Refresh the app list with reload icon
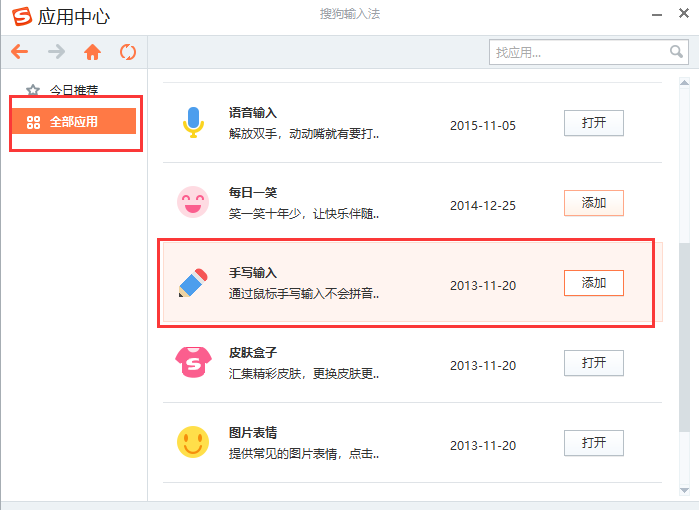 pyautogui.click(x=127, y=52)
